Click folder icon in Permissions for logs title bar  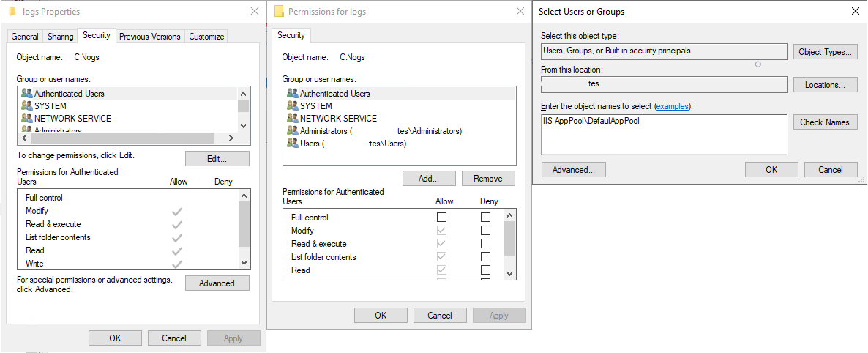279,11
